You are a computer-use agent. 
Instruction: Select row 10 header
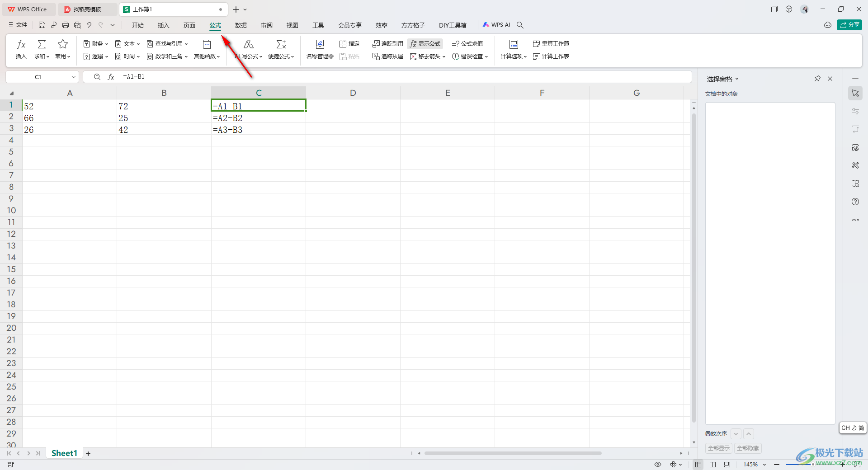point(11,210)
